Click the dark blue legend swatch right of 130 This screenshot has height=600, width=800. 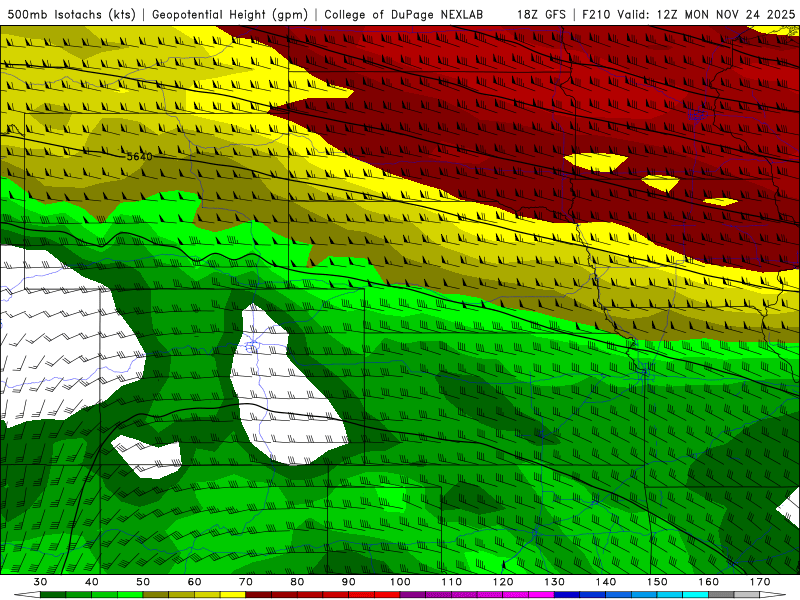point(567,595)
